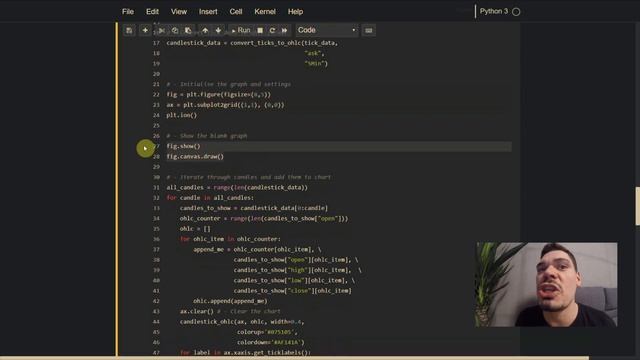Viewport: 640px width, 360px height.
Task: Move the selected cell down
Action: pos(218,31)
